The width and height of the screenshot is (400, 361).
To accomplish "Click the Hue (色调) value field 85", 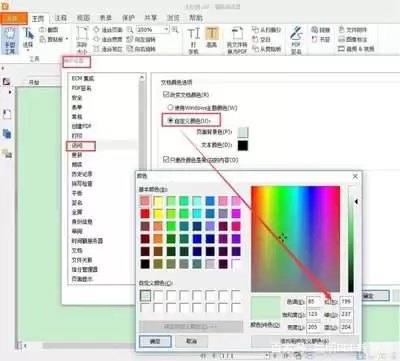I will pos(313,301).
